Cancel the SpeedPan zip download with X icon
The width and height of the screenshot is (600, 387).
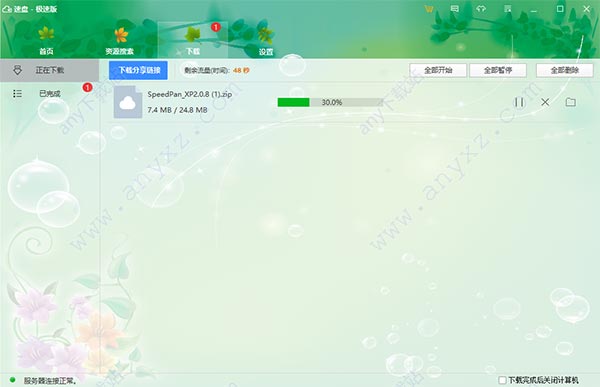pyautogui.click(x=545, y=102)
